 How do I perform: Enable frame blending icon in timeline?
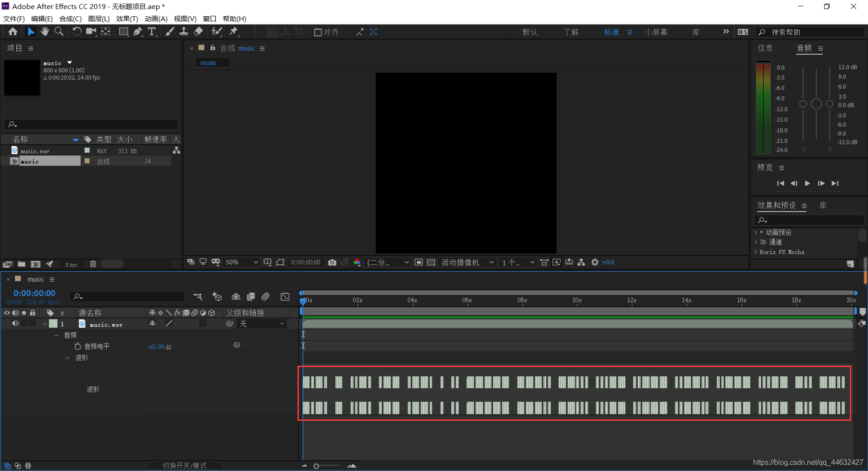click(251, 297)
